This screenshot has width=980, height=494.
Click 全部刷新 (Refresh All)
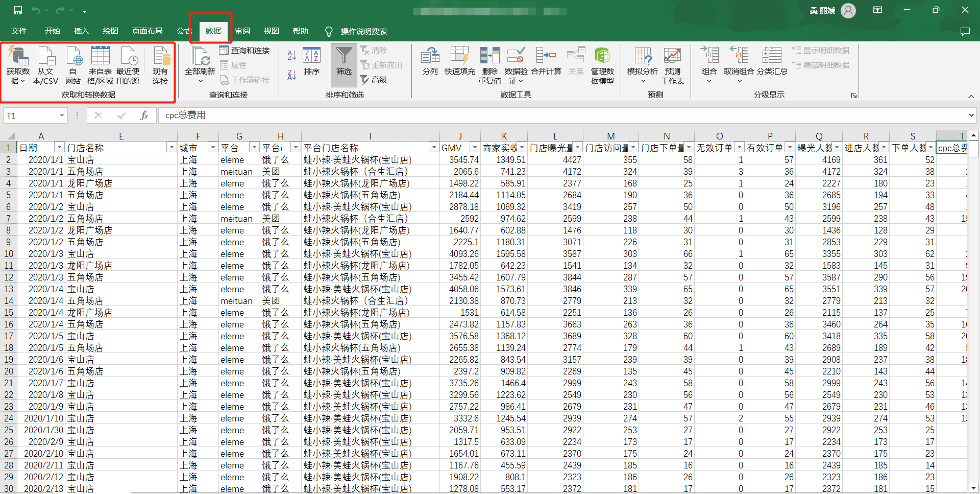[200, 65]
